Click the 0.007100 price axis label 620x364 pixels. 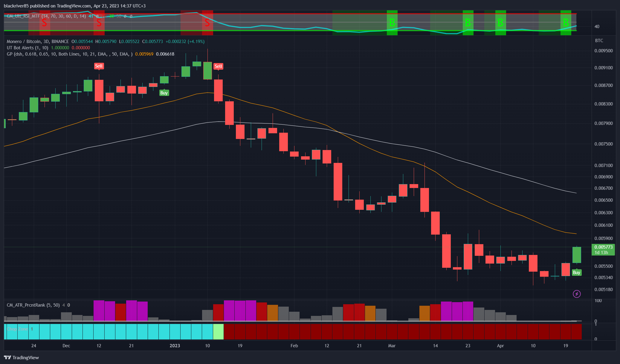pyautogui.click(x=604, y=166)
